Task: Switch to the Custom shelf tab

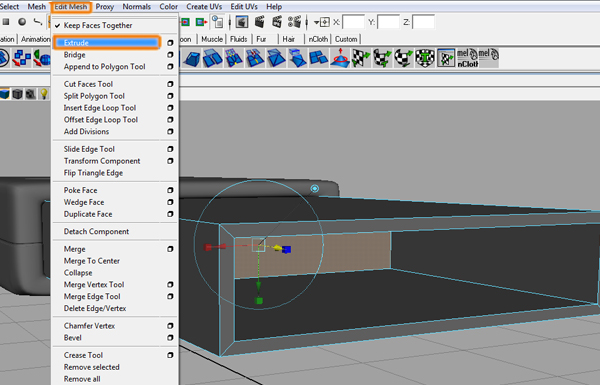Action: click(x=346, y=39)
